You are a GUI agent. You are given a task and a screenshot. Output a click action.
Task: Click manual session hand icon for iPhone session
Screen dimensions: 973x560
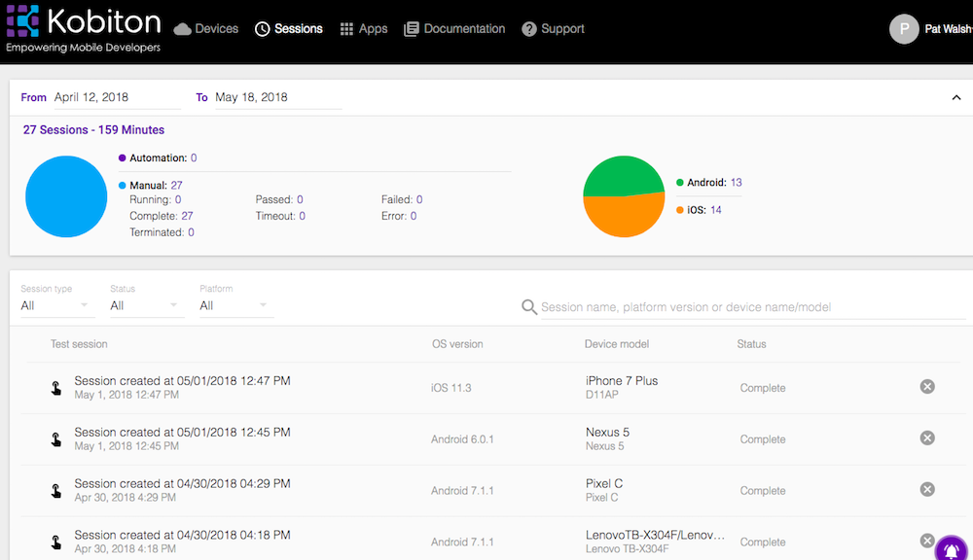tap(55, 388)
